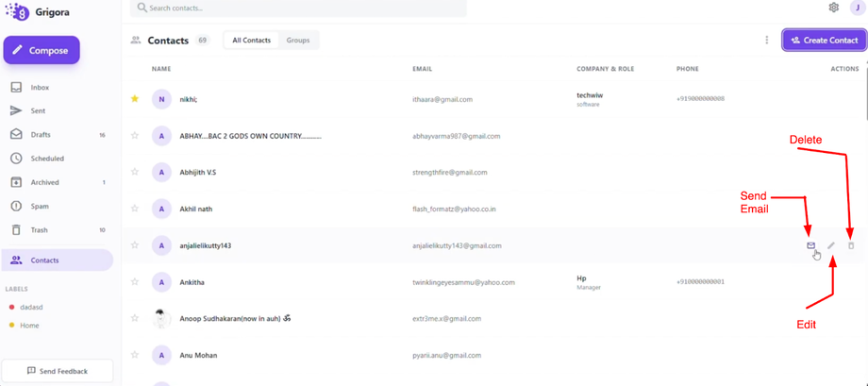Click the Create Contact button

coord(825,40)
